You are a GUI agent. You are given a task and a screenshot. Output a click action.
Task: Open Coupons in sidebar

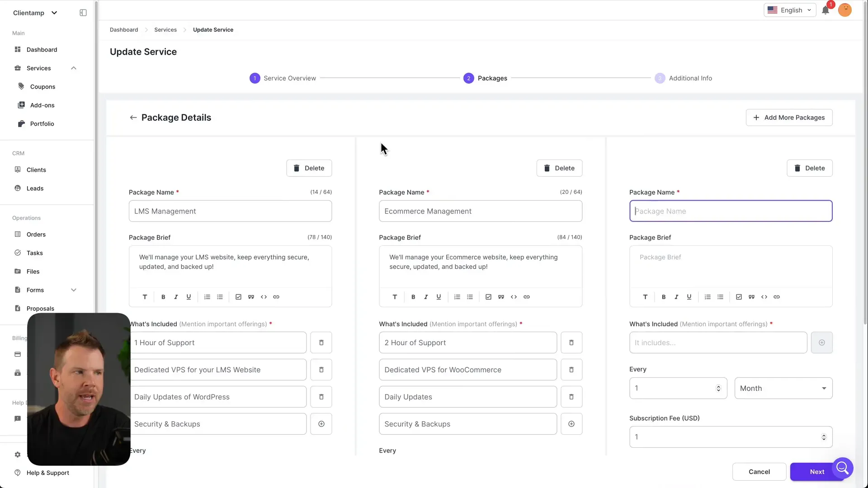click(x=42, y=87)
